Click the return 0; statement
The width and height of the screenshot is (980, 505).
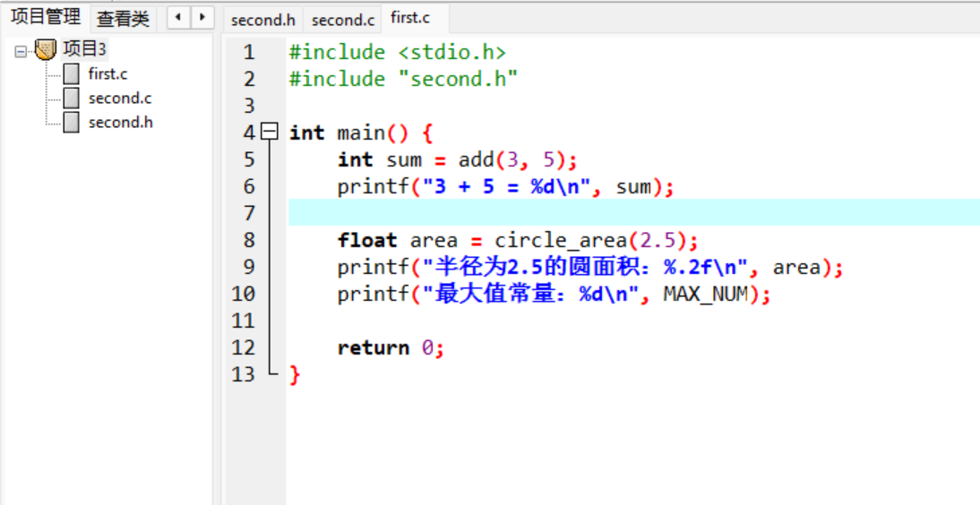click(391, 347)
